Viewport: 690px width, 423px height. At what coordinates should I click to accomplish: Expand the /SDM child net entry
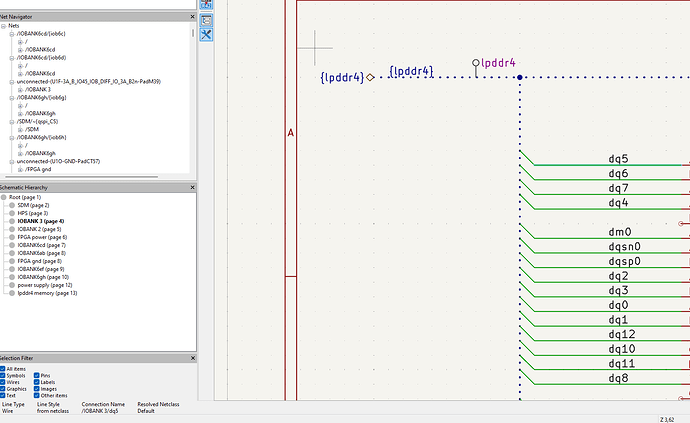(20, 129)
